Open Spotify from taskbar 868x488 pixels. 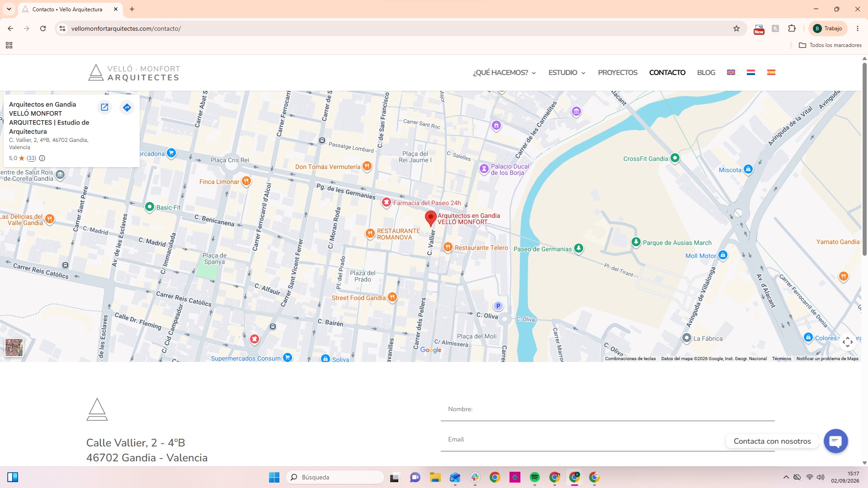tap(534, 477)
